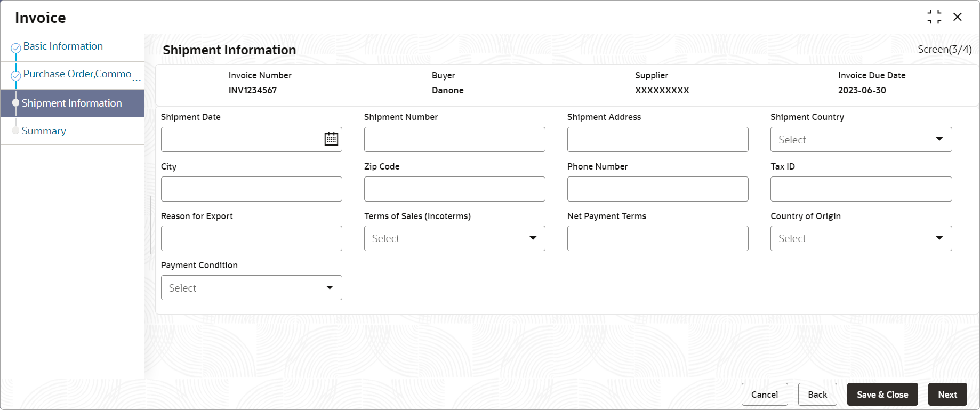Click the Shipment Number input field
The width and height of the screenshot is (980, 410).
[454, 140]
